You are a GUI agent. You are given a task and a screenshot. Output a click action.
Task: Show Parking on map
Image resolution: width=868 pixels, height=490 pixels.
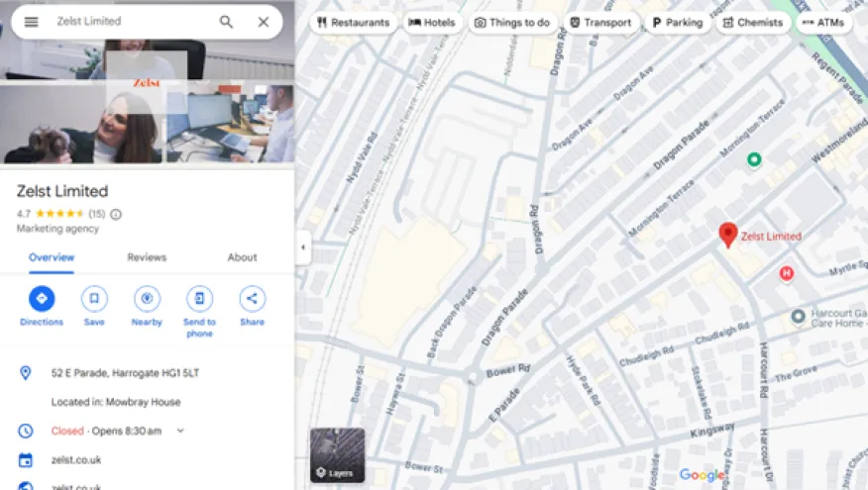pyautogui.click(x=678, y=23)
